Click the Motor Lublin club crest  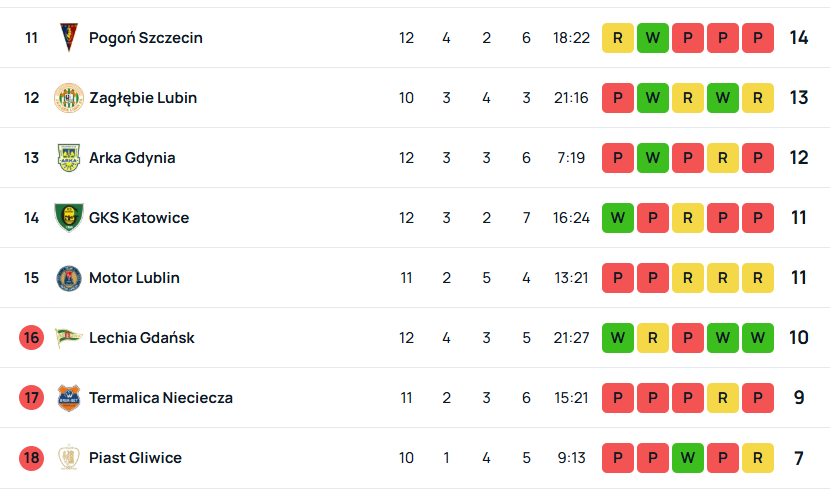[69, 278]
